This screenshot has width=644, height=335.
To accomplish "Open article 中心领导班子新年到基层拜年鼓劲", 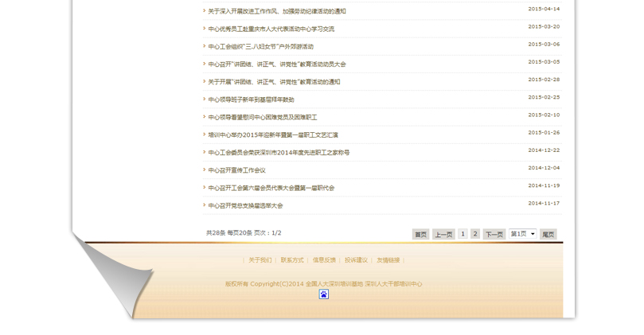I will pyautogui.click(x=251, y=99).
